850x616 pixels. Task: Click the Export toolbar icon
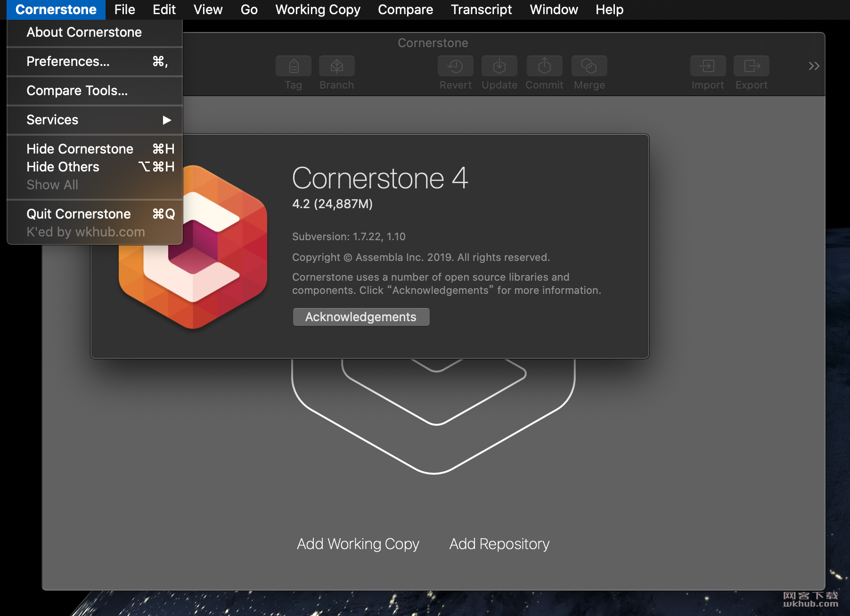click(752, 66)
